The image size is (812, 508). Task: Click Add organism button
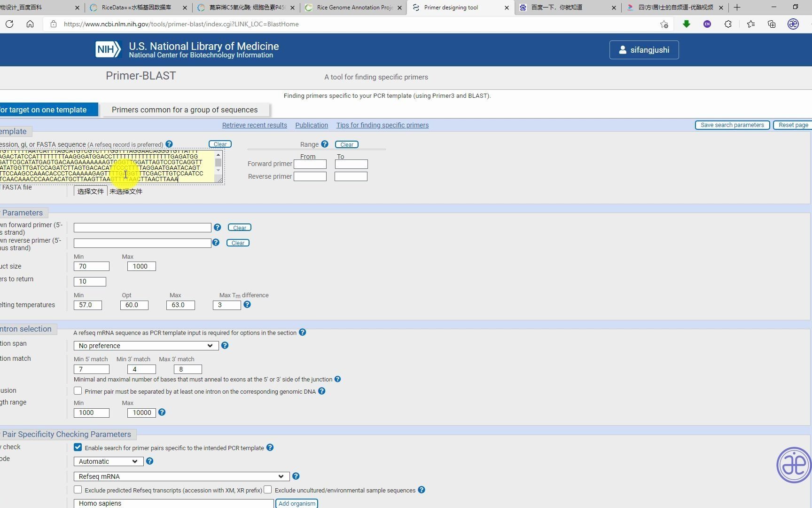pyautogui.click(x=297, y=503)
